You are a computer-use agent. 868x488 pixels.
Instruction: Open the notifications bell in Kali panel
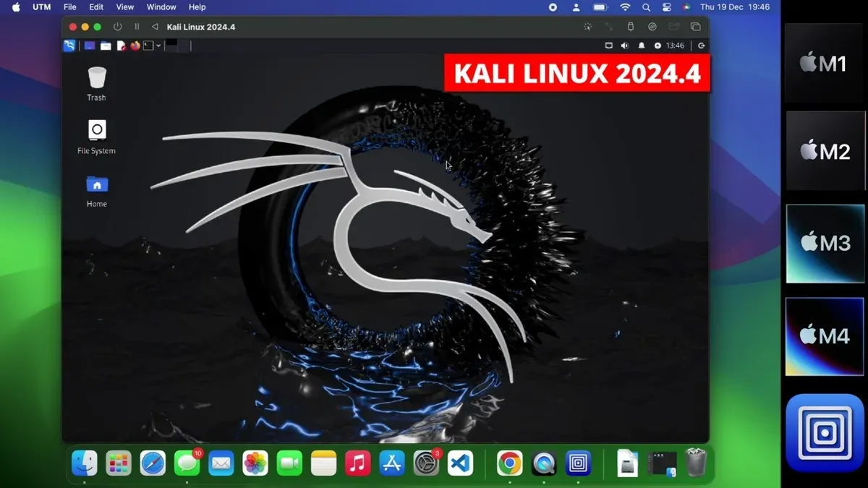(641, 46)
